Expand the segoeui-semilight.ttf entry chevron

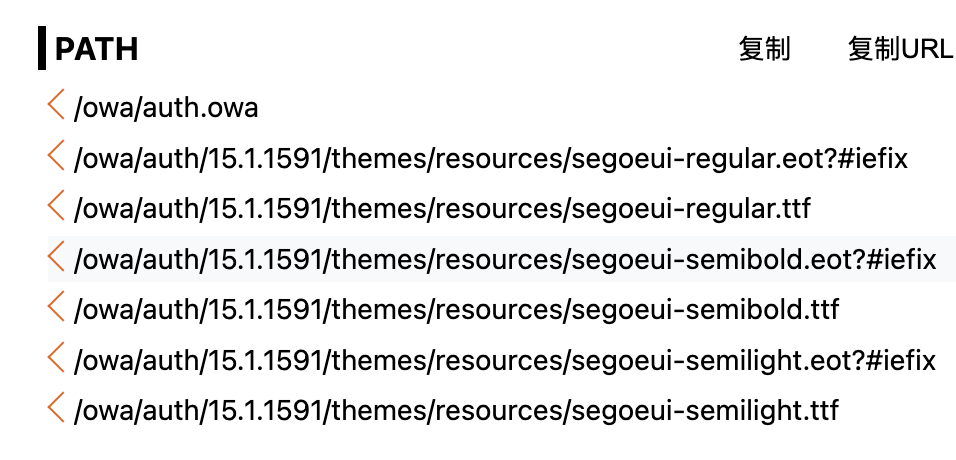coord(56,408)
